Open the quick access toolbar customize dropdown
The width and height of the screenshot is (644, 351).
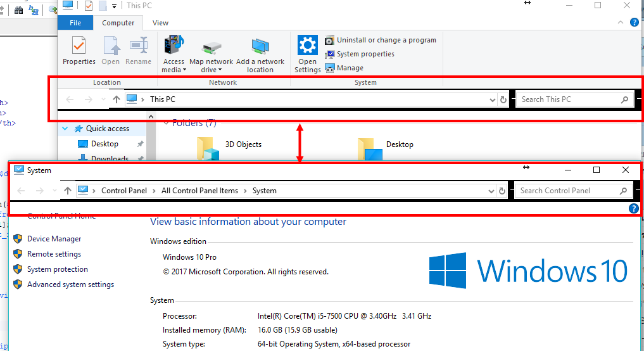[x=114, y=6]
